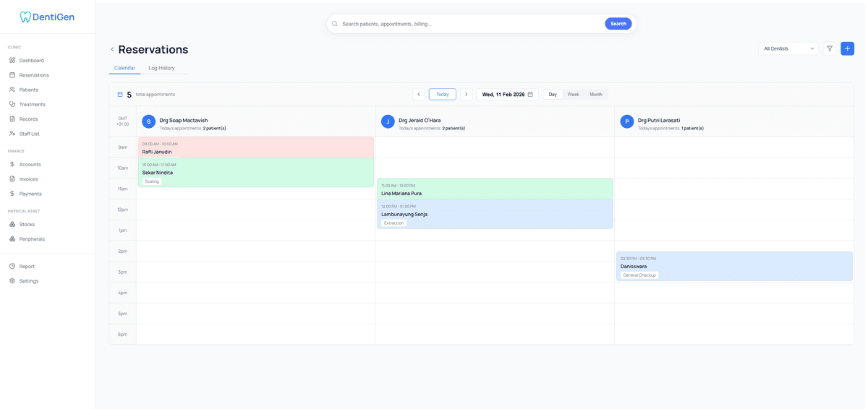Click the Staff List icon
The height and width of the screenshot is (409, 868).
(12, 134)
